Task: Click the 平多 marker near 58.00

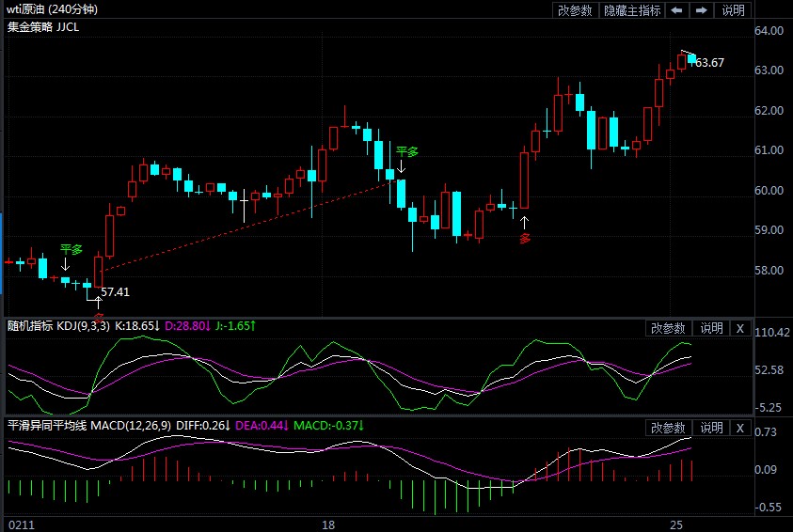Action: [x=71, y=249]
